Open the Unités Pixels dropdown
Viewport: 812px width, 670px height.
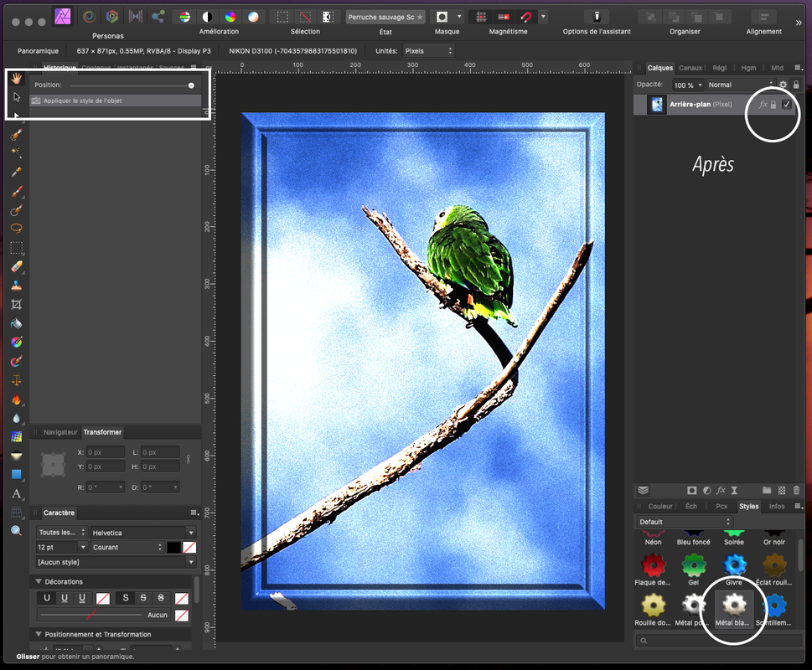[428, 51]
